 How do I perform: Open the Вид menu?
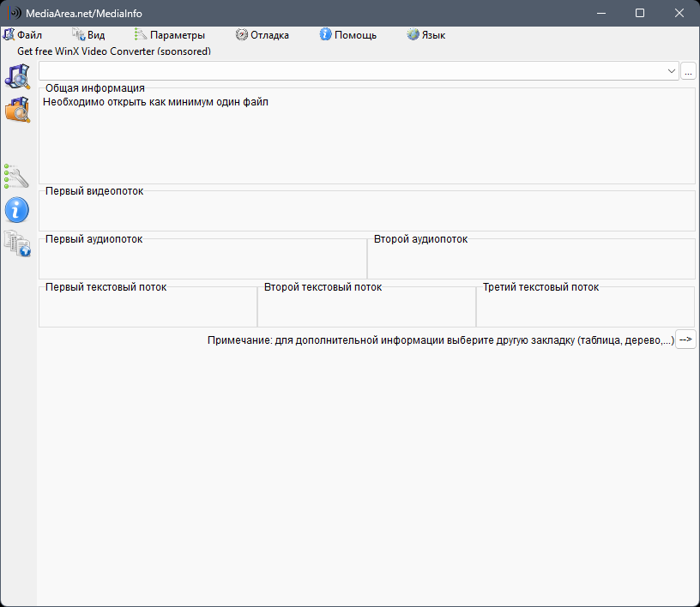pos(89,35)
